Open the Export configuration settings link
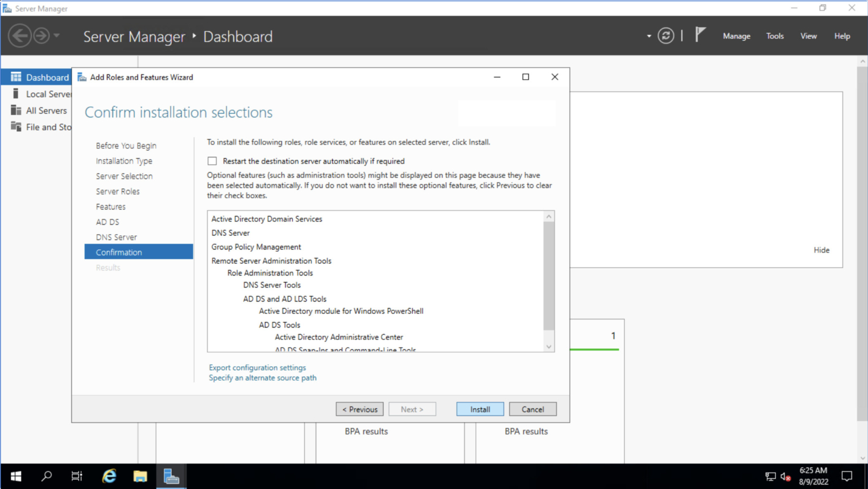This screenshot has height=489, width=868. (x=257, y=367)
